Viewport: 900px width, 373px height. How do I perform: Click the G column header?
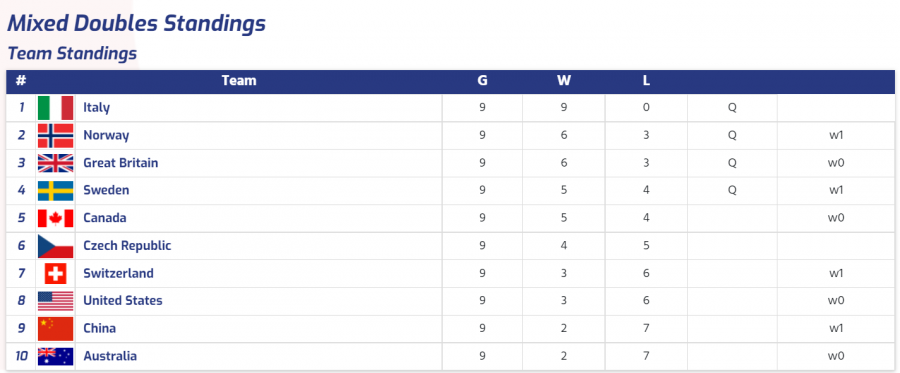pyautogui.click(x=482, y=81)
